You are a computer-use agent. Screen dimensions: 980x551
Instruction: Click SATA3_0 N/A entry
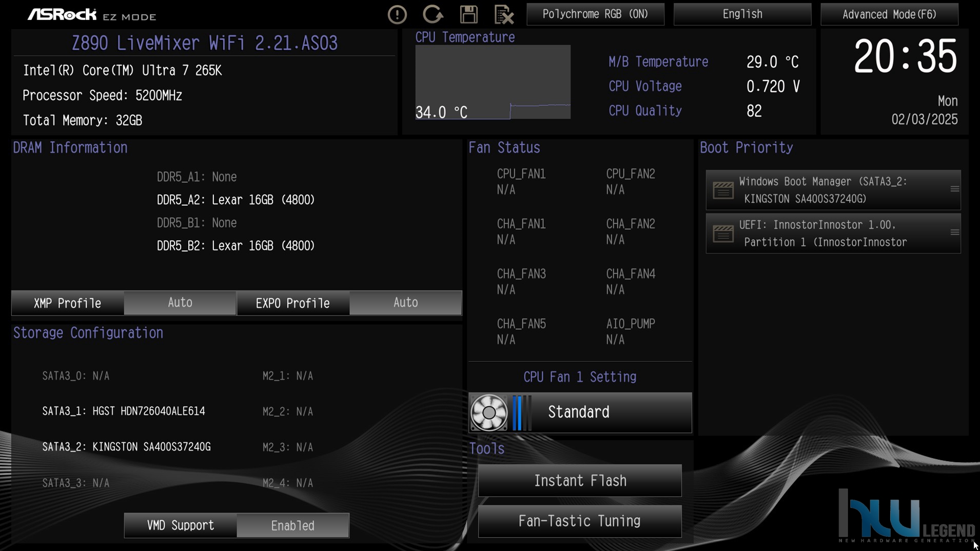point(76,376)
